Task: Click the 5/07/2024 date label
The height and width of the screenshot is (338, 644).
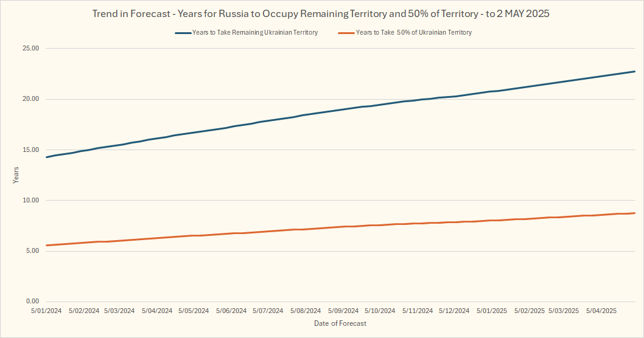Action: pyautogui.click(x=268, y=311)
